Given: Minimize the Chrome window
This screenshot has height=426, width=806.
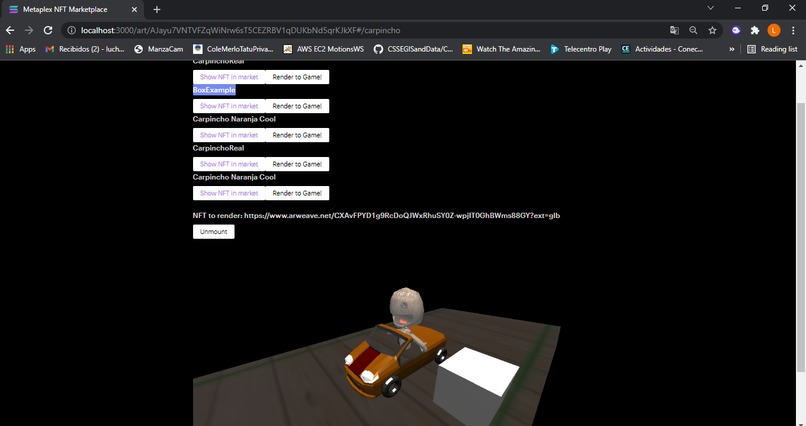Looking at the screenshot, I should click(738, 8).
